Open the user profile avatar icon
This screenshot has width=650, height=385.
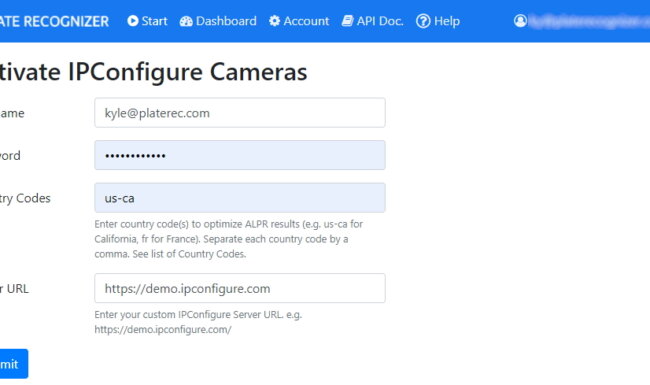coord(520,21)
